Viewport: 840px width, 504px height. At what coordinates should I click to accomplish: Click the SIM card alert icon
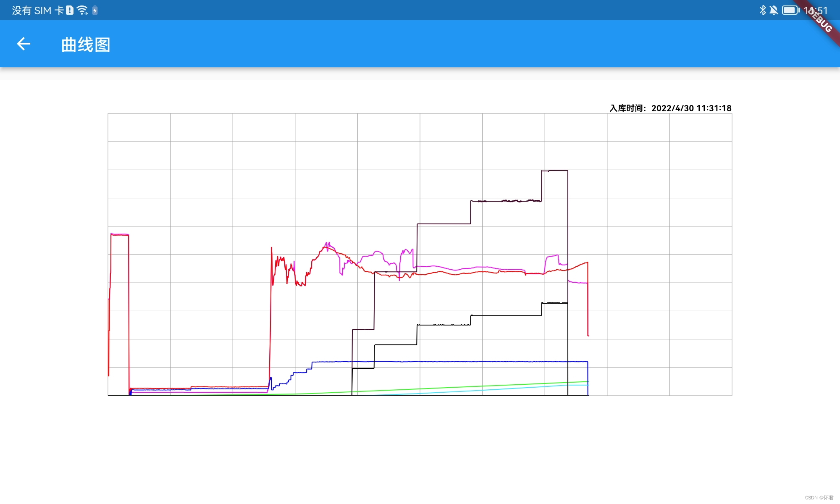coord(70,10)
